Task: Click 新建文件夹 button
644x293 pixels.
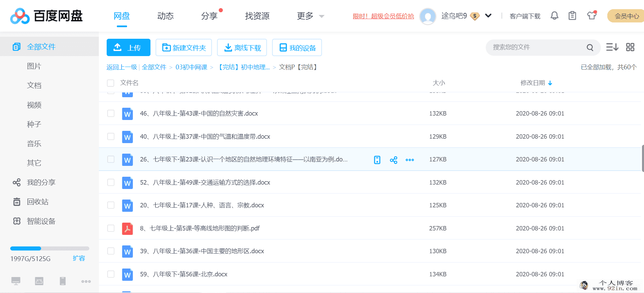Action: pyautogui.click(x=184, y=47)
